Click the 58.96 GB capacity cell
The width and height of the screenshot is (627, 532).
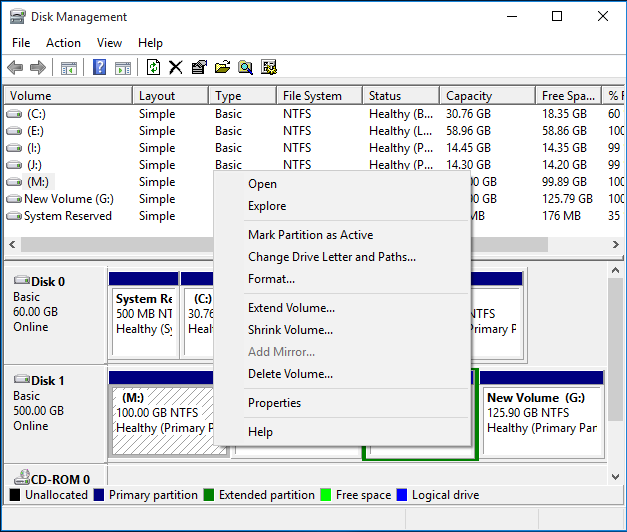468,131
